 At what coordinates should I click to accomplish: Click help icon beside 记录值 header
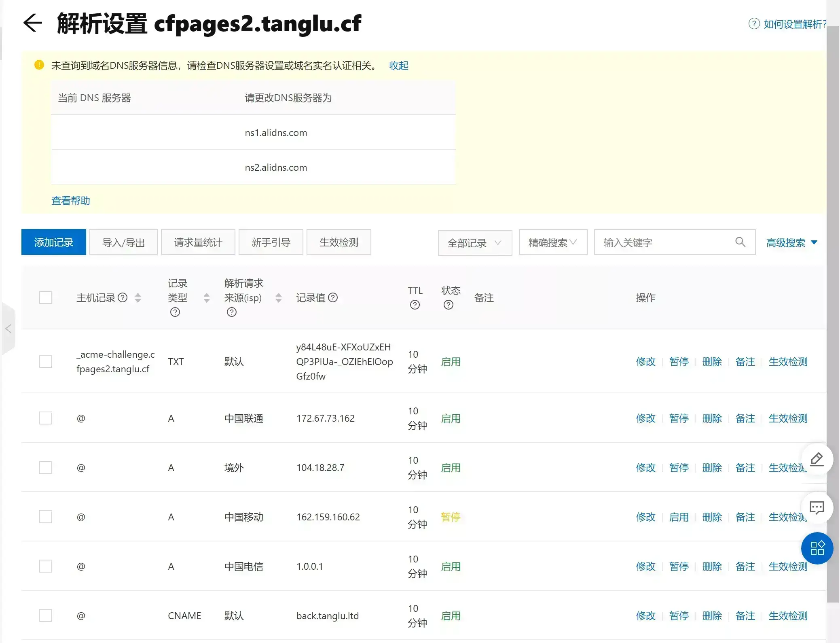(x=333, y=297)
